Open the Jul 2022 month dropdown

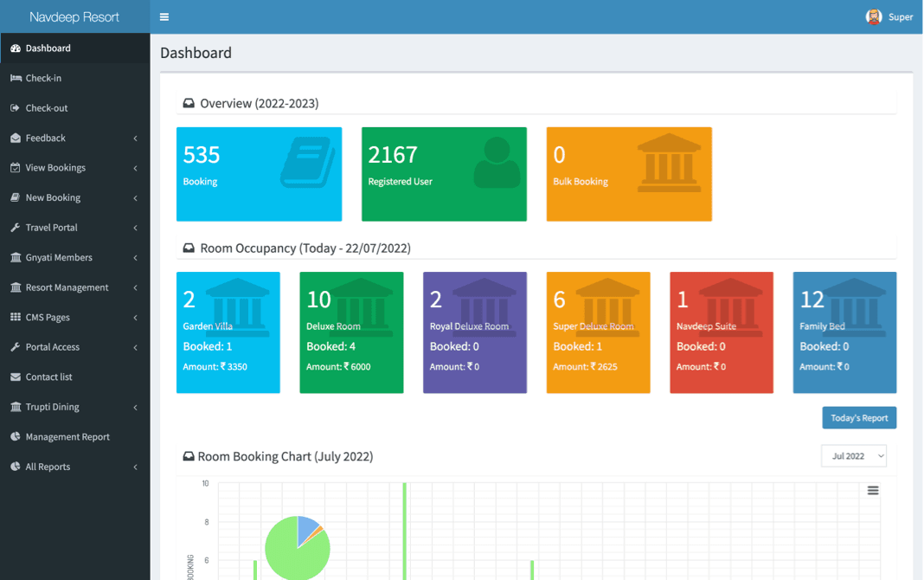coord(853,456)
